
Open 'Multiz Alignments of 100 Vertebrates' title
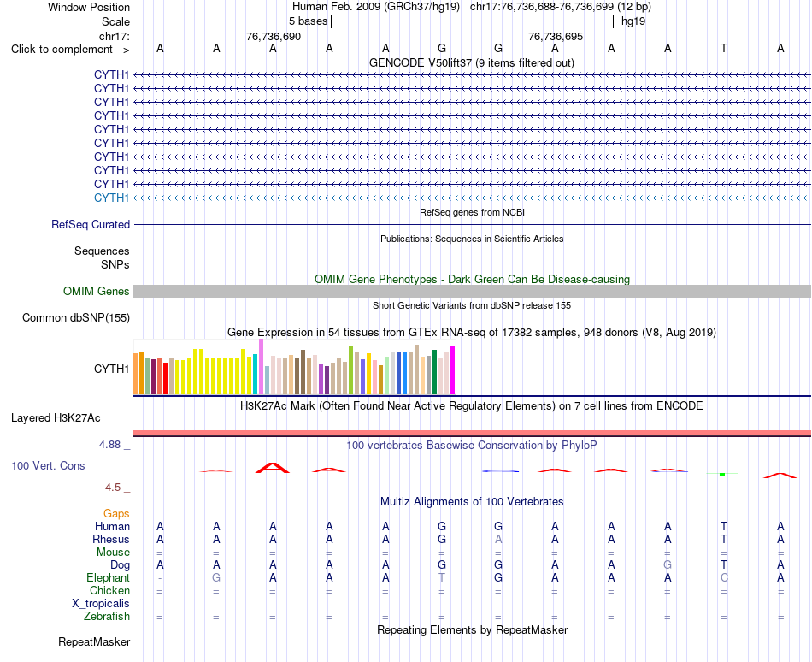[x=472, y=501]
